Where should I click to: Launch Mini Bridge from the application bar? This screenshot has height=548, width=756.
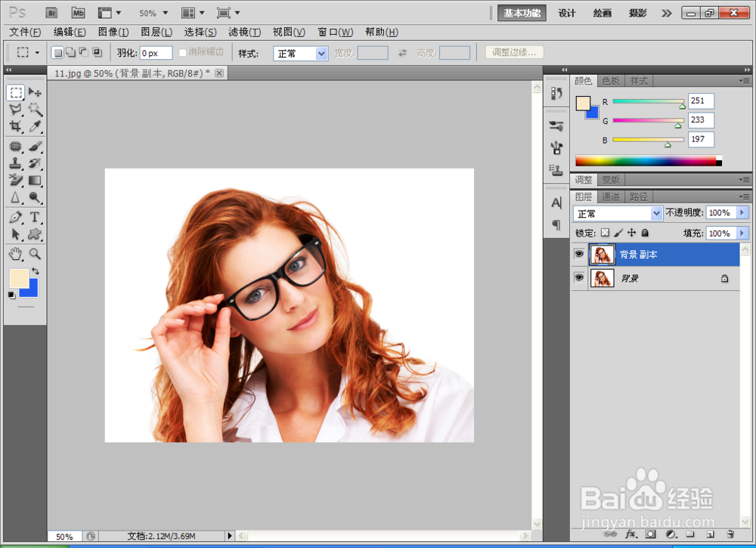coord(78,13)
